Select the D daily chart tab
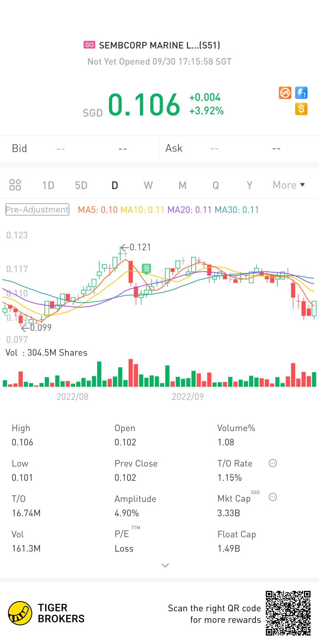 click(x=115, y=186)
